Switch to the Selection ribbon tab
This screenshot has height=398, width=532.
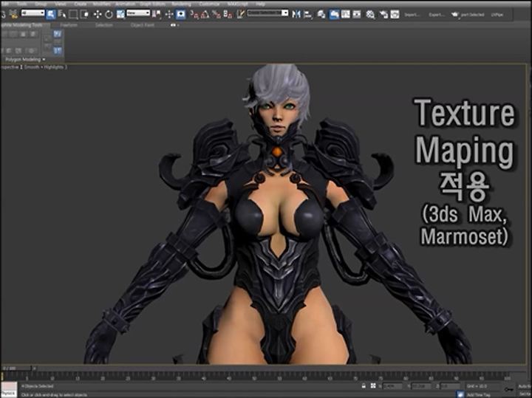click(x=104, y=25)
